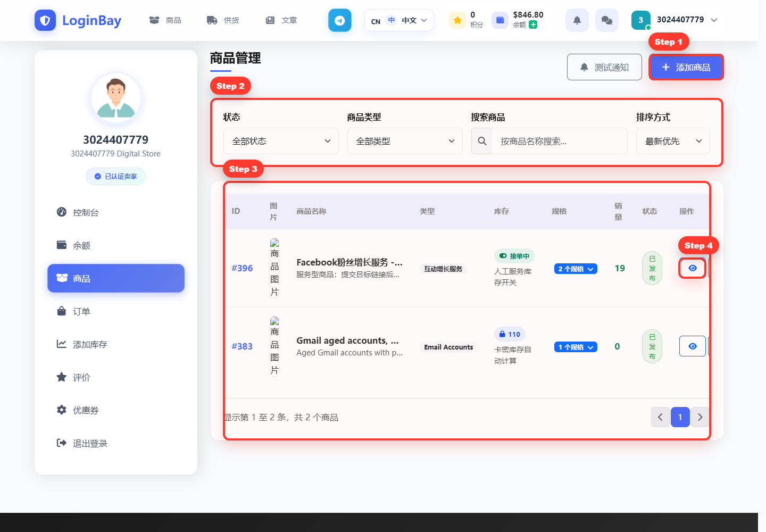Click the 'Email Accounts' type tag
Screen dimensions: 766x532
448,347
